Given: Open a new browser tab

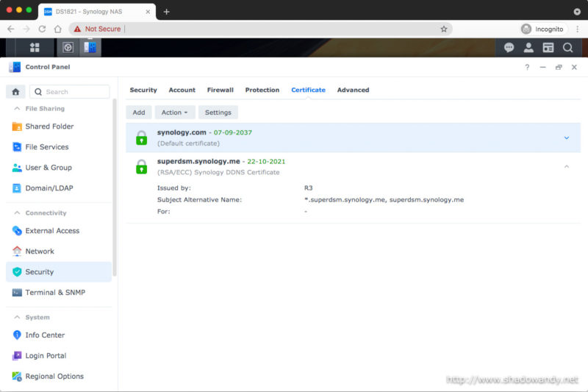Looking at the screenshot, I should pos(167,12).
